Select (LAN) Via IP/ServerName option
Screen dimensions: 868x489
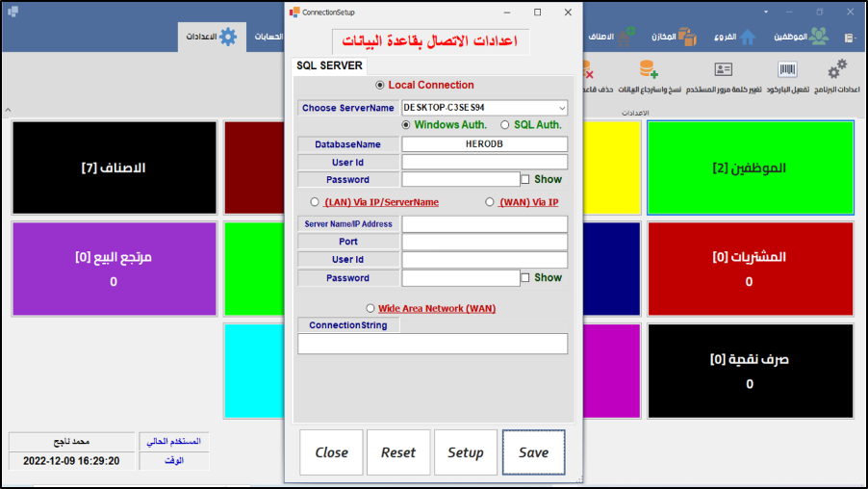point(316,202)
